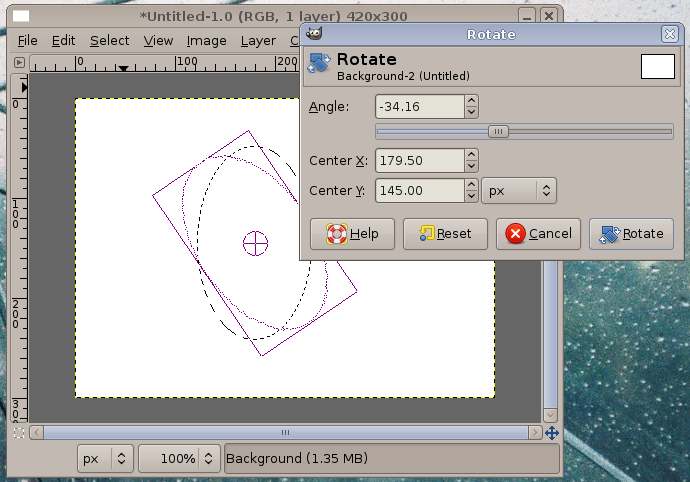Close the Rotate dialog window
This screenshot has width=690, height=482.
(x=669, y=33)
